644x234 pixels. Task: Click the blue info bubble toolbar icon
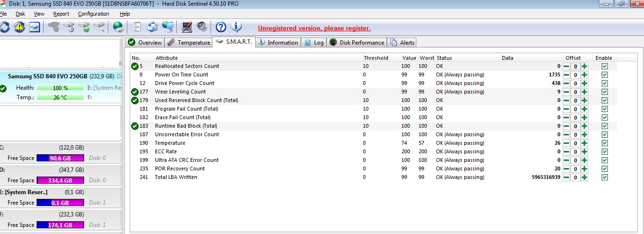tap(236, 27)
